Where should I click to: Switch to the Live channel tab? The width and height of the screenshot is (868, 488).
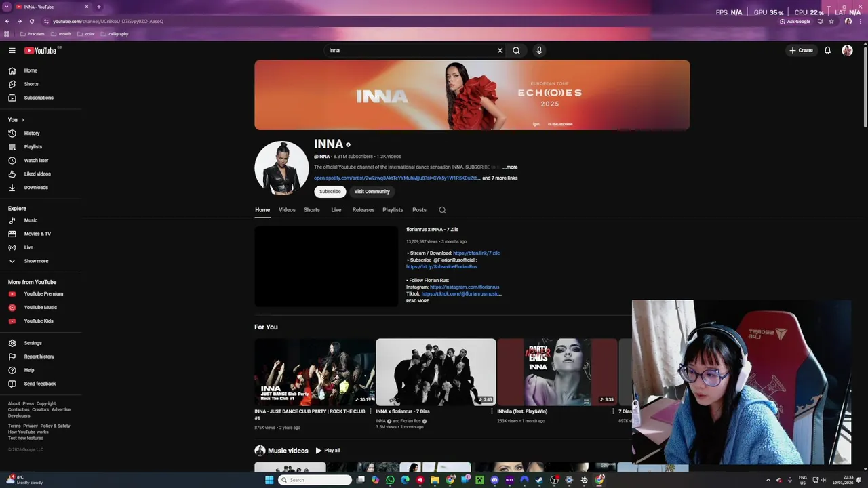pos(336,210)
